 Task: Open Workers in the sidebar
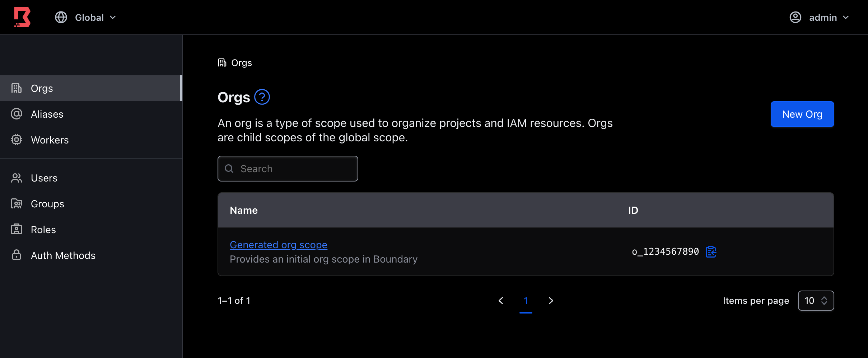[91, 140]
